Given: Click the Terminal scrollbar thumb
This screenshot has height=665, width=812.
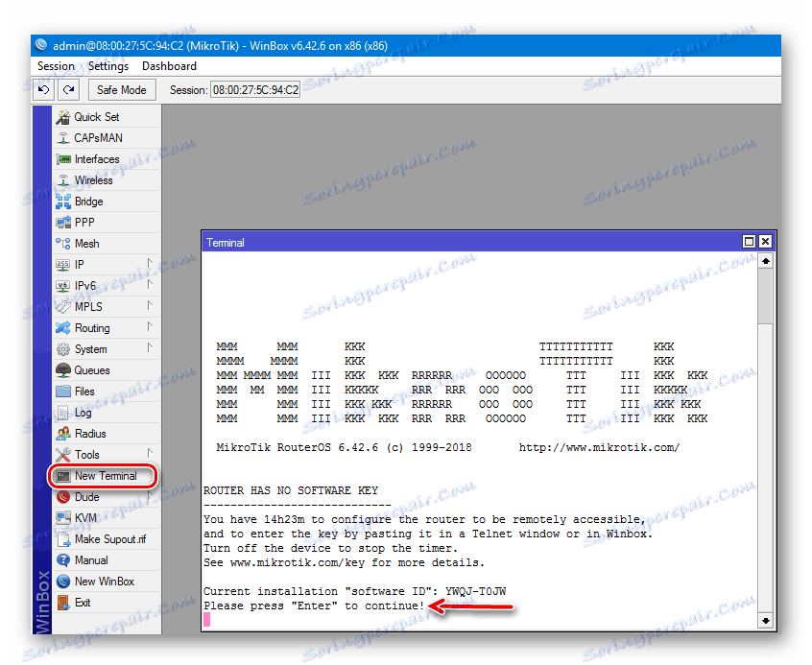Looking at the screenshot, I should click(x=765, y=297).
